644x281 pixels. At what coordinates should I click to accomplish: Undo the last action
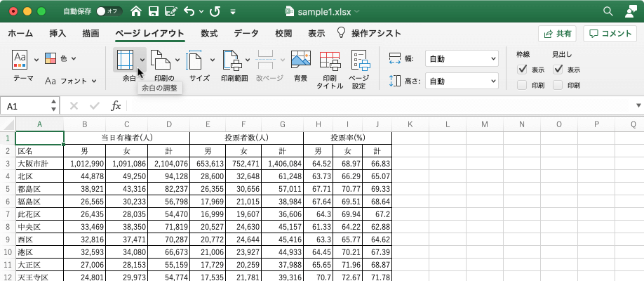pos(189,11)
